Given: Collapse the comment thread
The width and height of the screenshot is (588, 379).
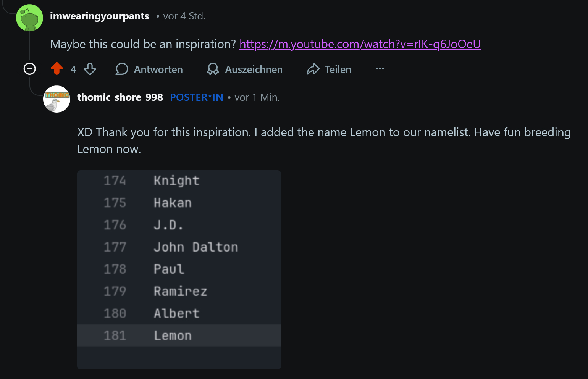Looking at the screenshot, I should tap(30, 69).
